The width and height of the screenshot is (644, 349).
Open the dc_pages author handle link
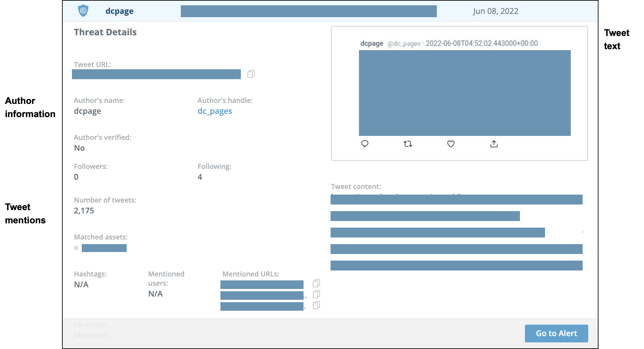214,111
